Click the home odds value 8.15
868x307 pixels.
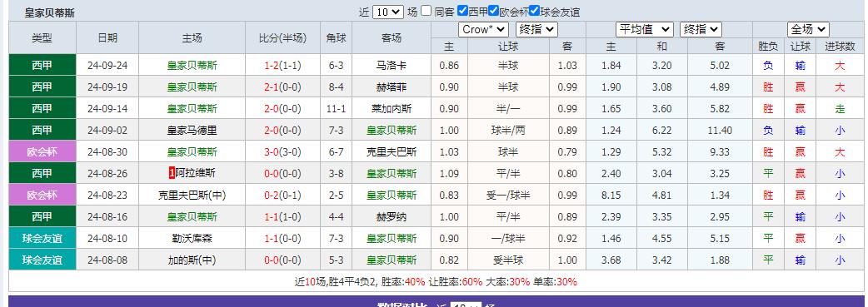point(611,195)
